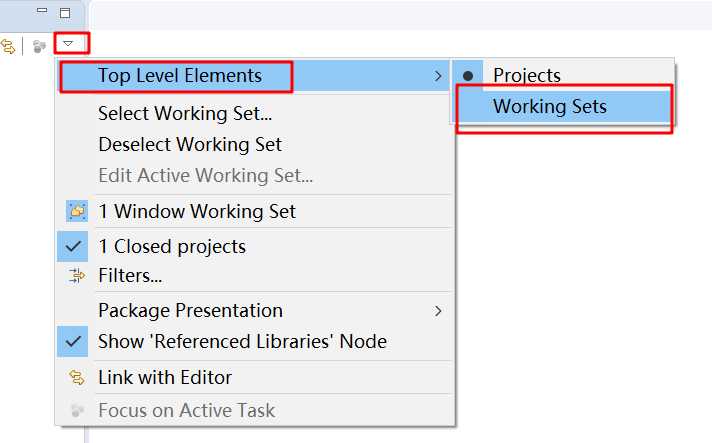Toggle the Closed projects filter checkmark
This screenshot has width=712, height=443.
(x=73, y=246)
